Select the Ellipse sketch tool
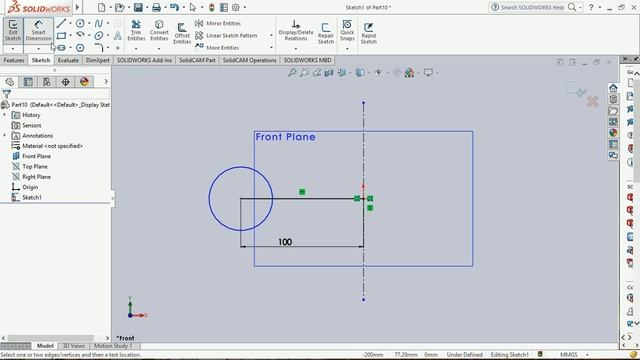Image resolution: width=640 pixels, height=360 pixels. pyautogui.click(x=99, y=36)
